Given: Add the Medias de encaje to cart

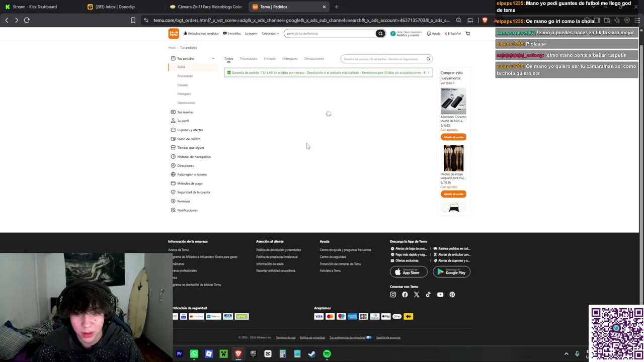Looking at the screenshot, I should click(x=453, y=194).
